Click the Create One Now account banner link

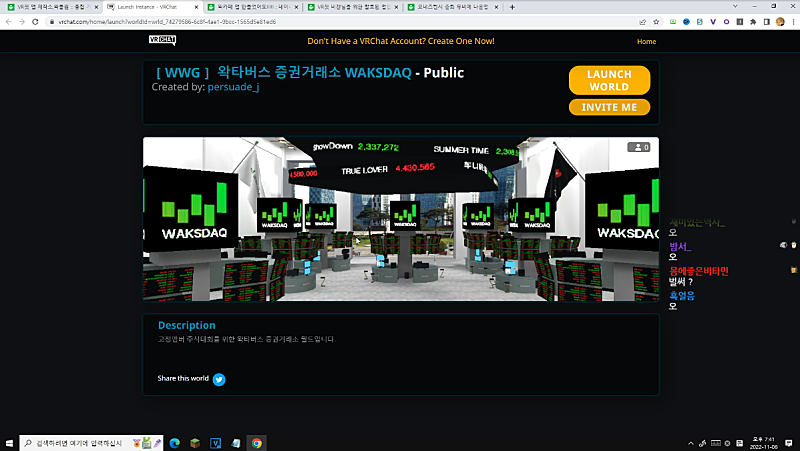point(401,41)
